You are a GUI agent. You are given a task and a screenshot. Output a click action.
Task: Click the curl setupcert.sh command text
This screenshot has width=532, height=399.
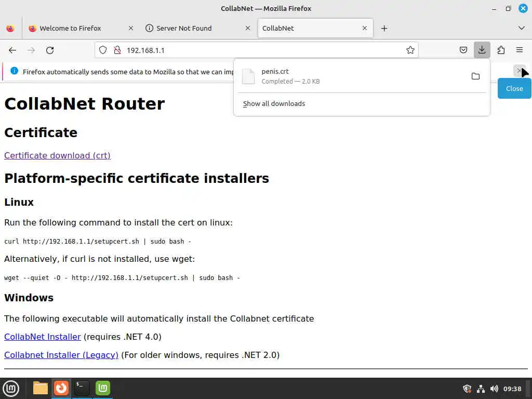[98, 242]
